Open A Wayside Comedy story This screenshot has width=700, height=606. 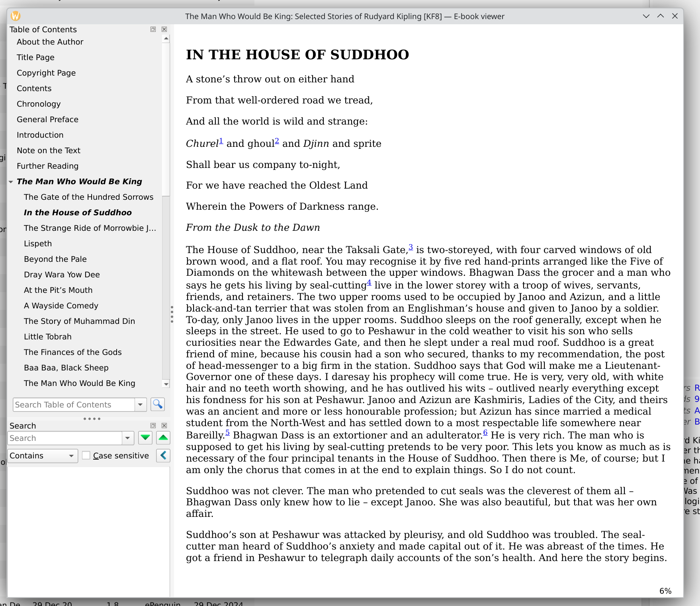(61, 306)
